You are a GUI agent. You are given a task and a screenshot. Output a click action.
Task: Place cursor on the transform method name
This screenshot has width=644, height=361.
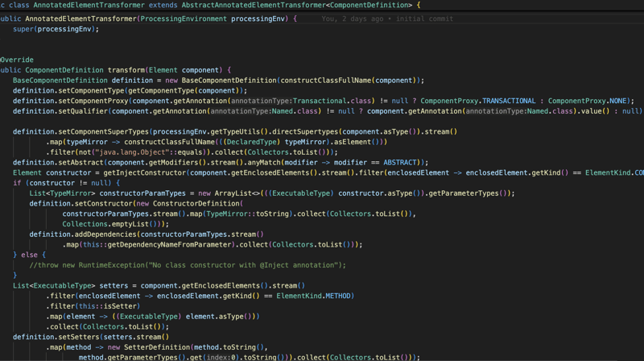coord(126,70)
